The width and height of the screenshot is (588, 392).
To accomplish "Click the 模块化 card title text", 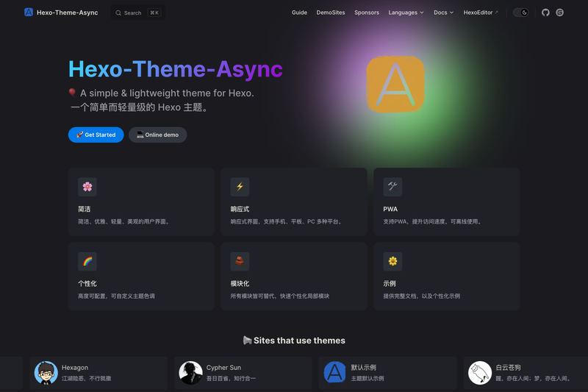I will tap(240, 284).
